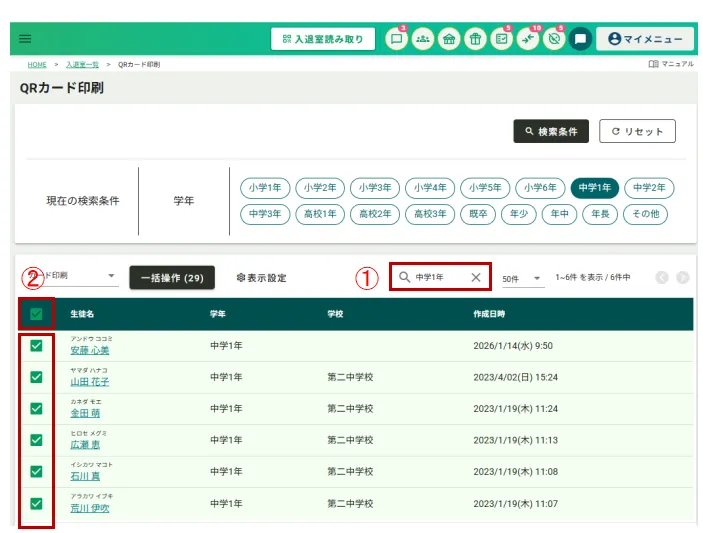Open the hamburger menu
Image resolution: width=703 pixels, height=533 pixels.
pos(25,39)
